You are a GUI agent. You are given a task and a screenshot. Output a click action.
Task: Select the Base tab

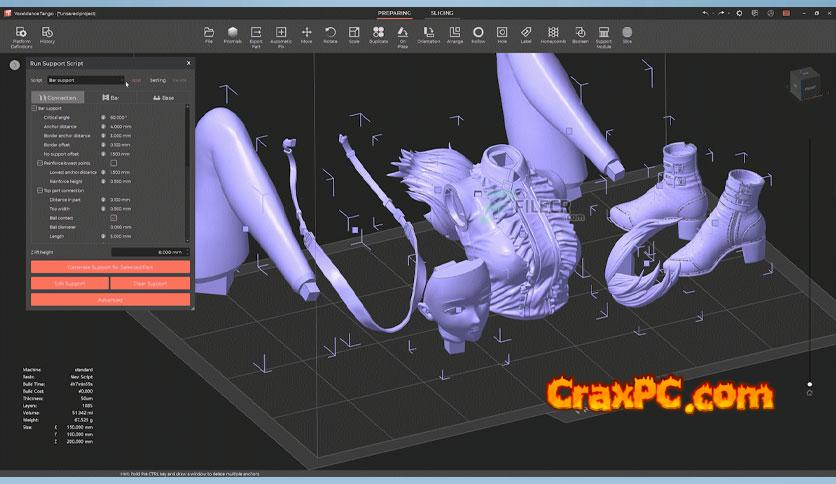[x=163, y=98]
